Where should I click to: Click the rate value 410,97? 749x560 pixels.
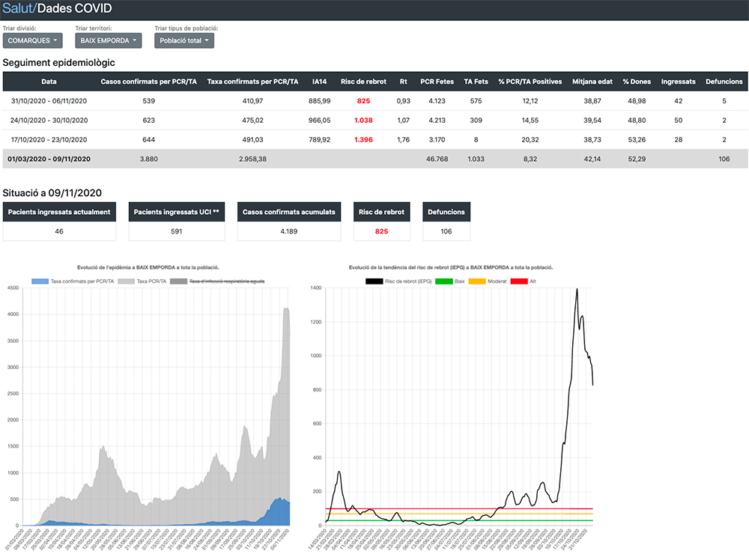pos(252,101)
